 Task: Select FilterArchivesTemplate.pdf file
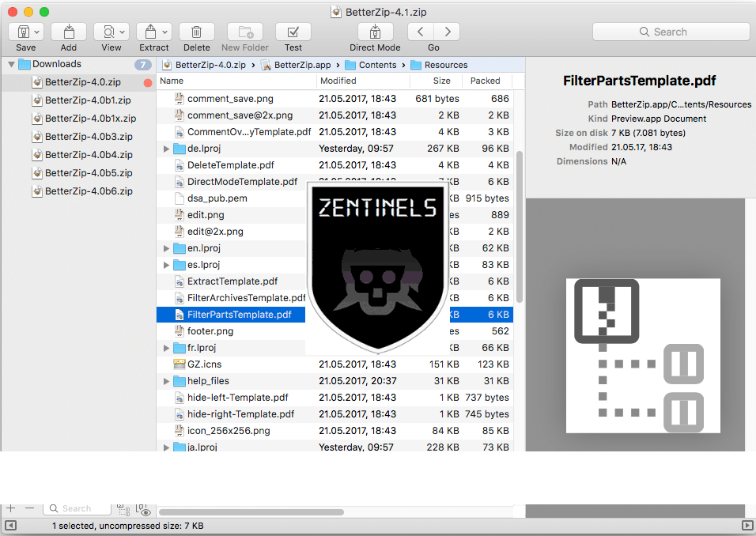[x=246, y=298]
